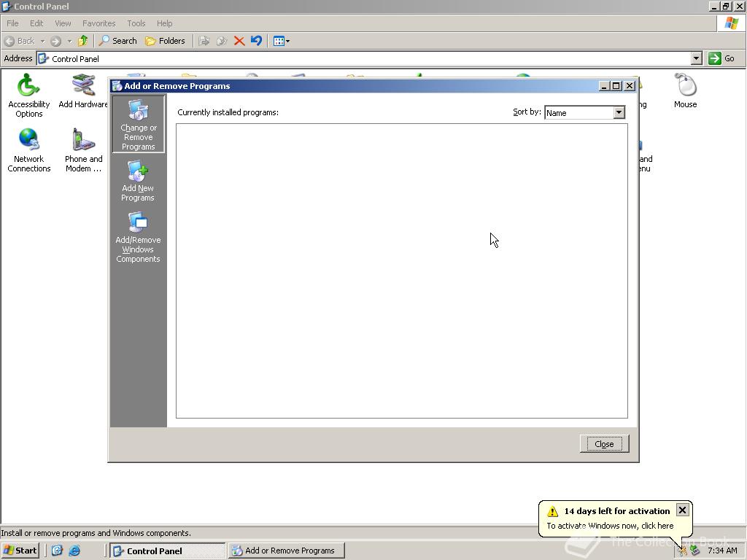
Task: Open the Edit menu
Action: point(36,23)
